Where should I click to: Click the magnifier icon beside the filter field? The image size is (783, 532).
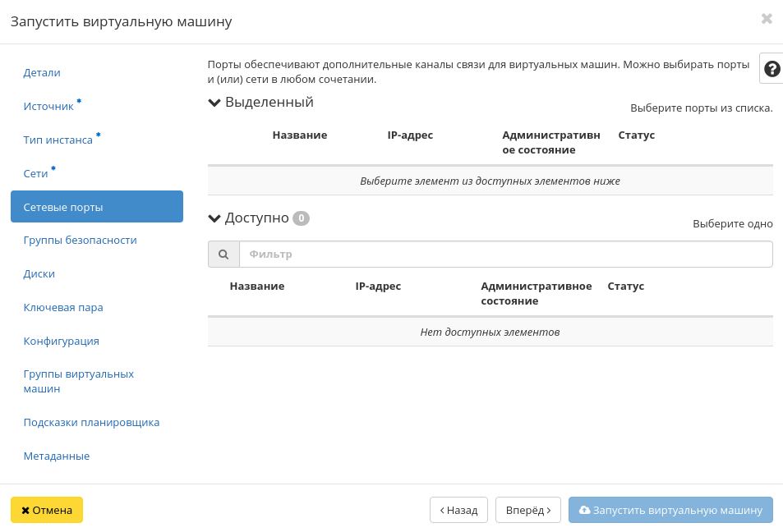point(223,254)
